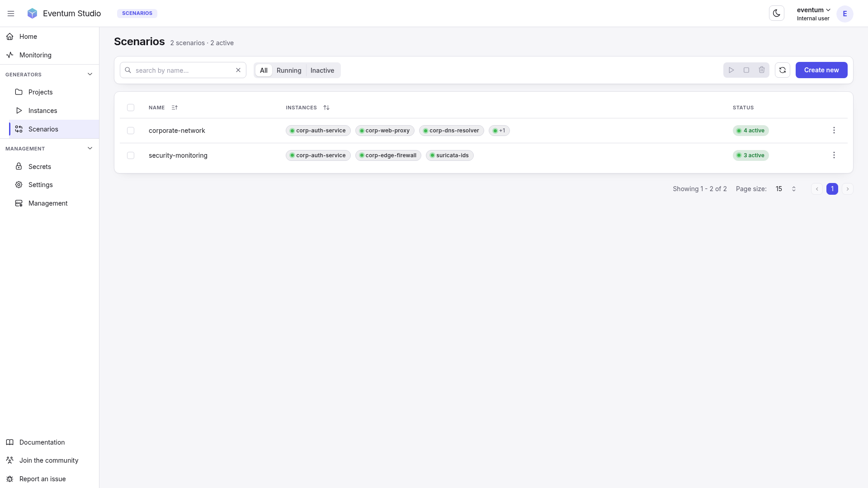The height and width of the screenshot is (488, 868).
Task: Collapse the Generators sidebar section
Action: pyautogui.click(x=49, y=75)
